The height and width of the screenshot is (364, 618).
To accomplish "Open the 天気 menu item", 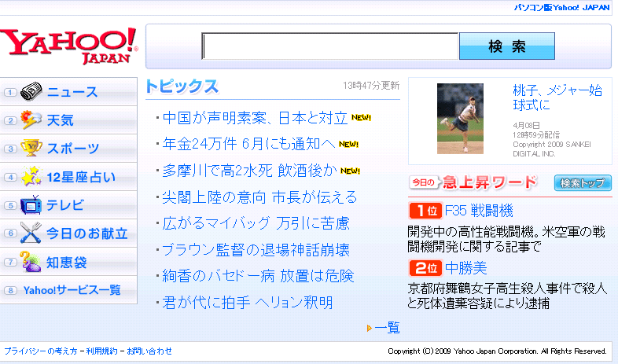I will coord(68,120).
